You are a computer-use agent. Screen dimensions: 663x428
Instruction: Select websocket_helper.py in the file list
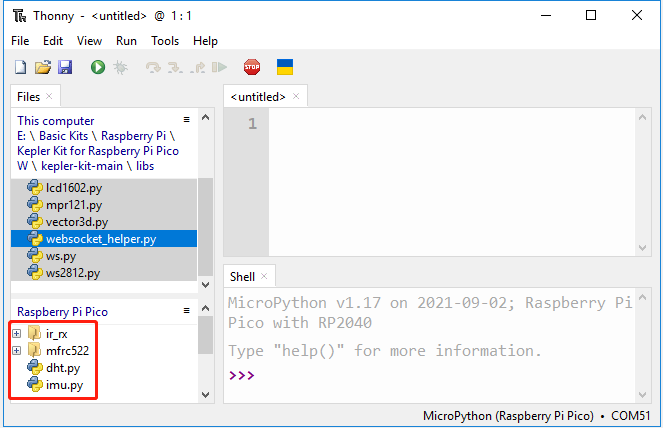click(x=104, y=239)
